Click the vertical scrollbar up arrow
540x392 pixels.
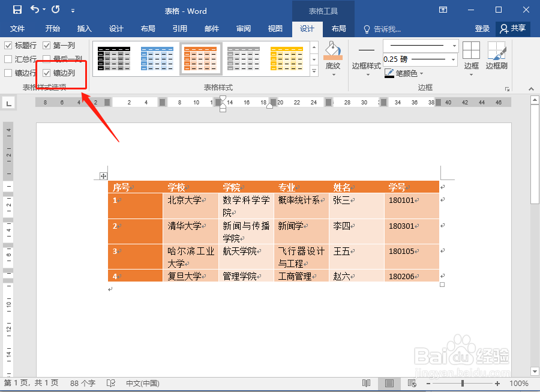point(535,100)
